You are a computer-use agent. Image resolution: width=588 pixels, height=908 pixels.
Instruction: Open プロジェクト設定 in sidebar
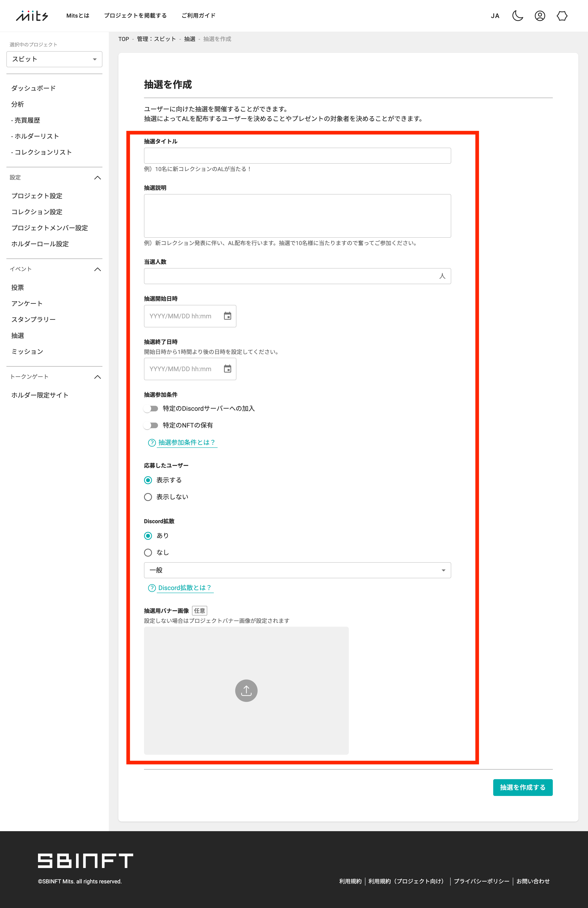(x=37, y=196)
